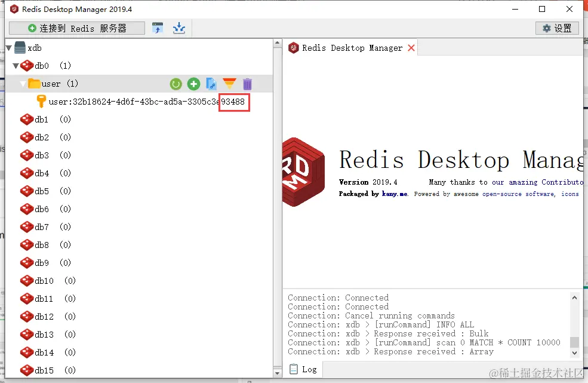This screenshot has width=588, height=383.
Task: Click the key icon beside user:32b18624
Action: pos(41,102)
